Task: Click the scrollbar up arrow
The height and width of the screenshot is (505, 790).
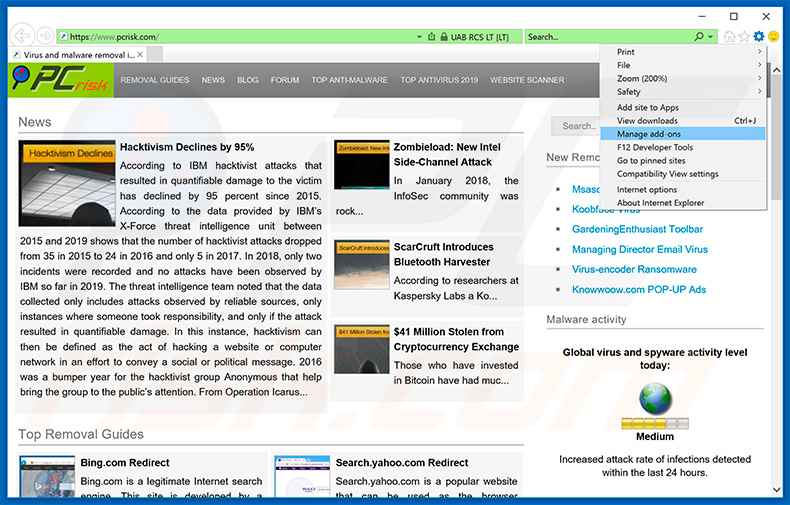Action: (776, 70)
